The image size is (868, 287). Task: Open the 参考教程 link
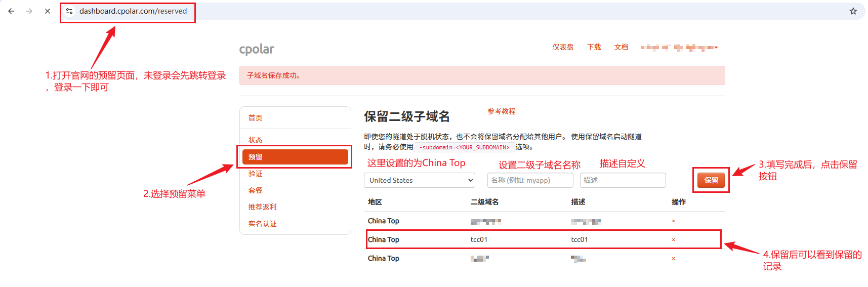(x=501, y=111)
